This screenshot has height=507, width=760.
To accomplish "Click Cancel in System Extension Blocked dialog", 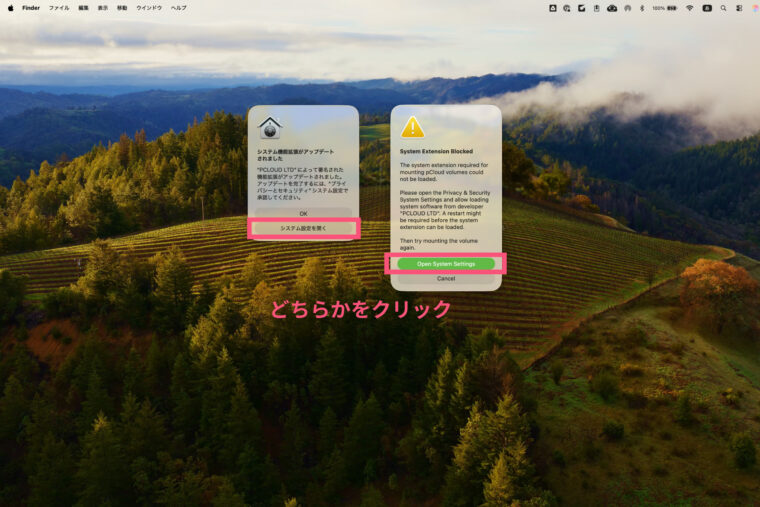I will [446, 279].
